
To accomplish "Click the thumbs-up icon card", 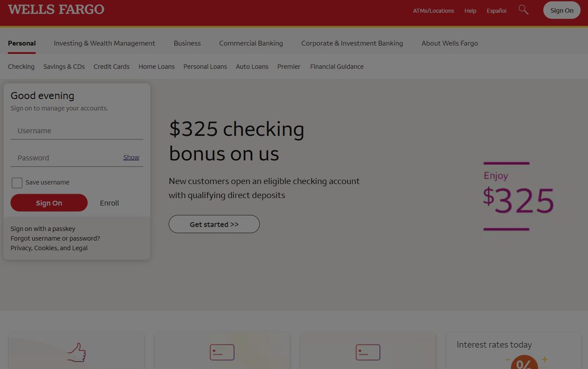I will 77,350.
